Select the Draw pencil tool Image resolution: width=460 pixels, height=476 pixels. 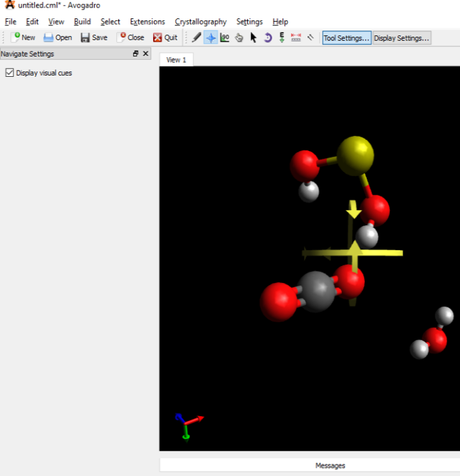coord(197,38)
